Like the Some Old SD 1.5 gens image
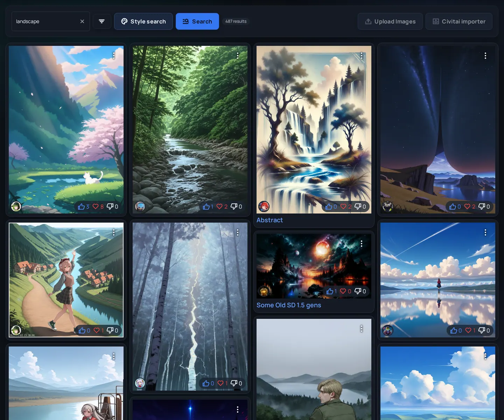This screenshot has width=504, height=420. pos(331,291)
